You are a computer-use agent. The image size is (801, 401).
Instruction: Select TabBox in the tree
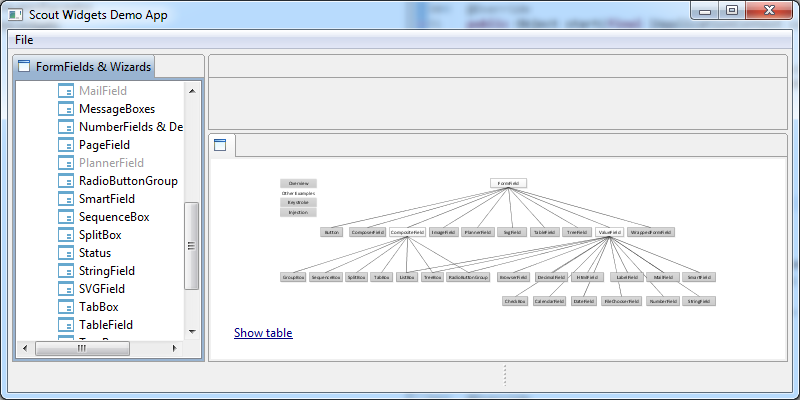[x=99, y=307]
